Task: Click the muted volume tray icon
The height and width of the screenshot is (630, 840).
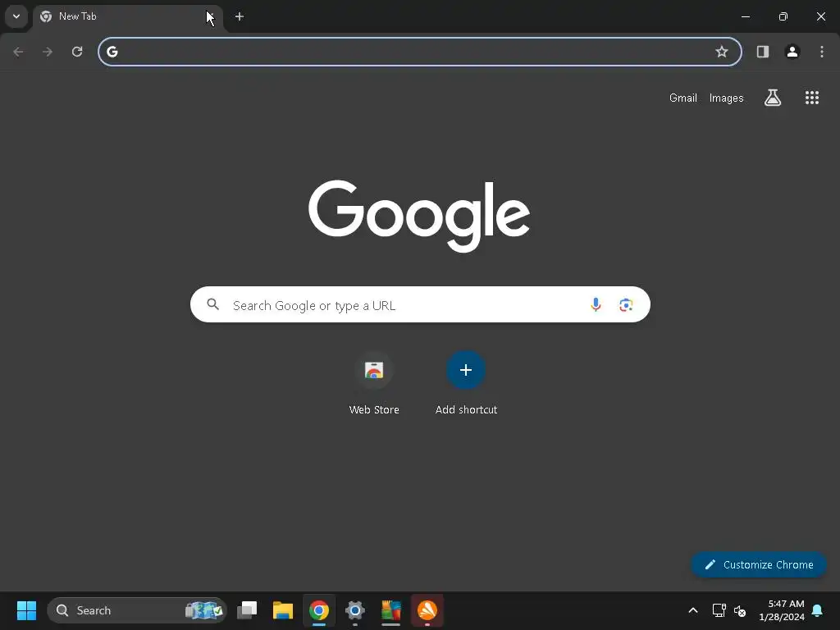Action: click(x=740, y=610)
